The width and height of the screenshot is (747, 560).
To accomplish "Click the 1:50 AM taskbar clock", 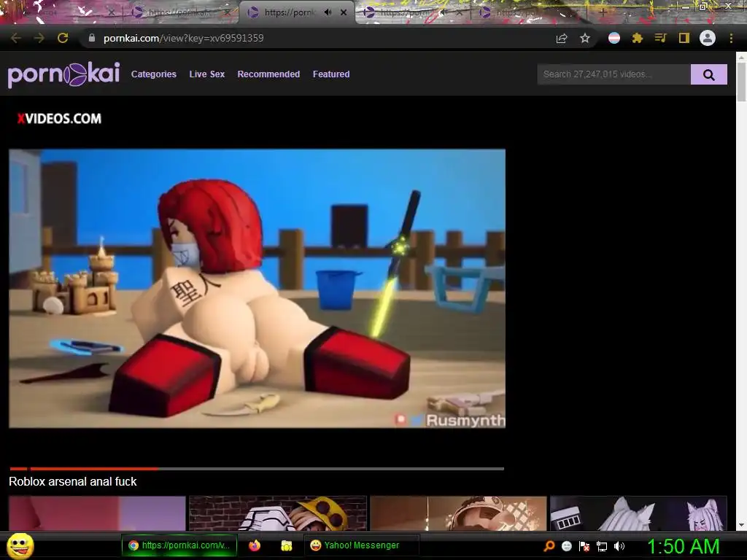I will point(683,546).
